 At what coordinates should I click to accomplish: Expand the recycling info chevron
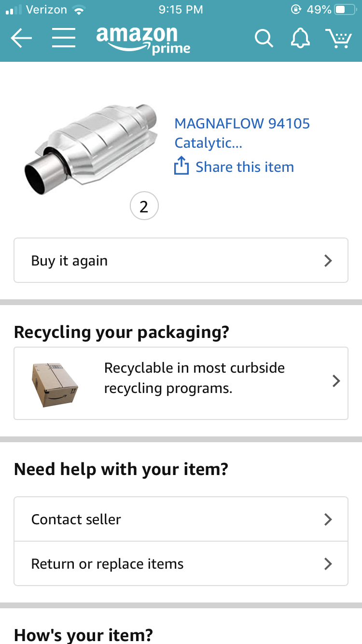[x=336, y=381]
